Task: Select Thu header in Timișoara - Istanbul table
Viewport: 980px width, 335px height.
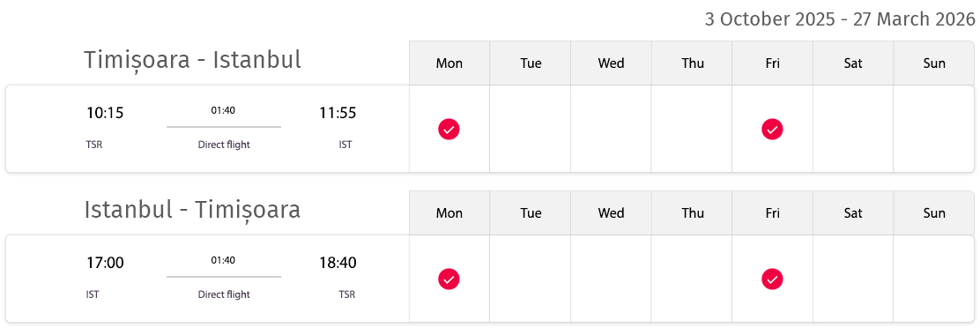Action: pyautogui.click(x=692, y=63)
